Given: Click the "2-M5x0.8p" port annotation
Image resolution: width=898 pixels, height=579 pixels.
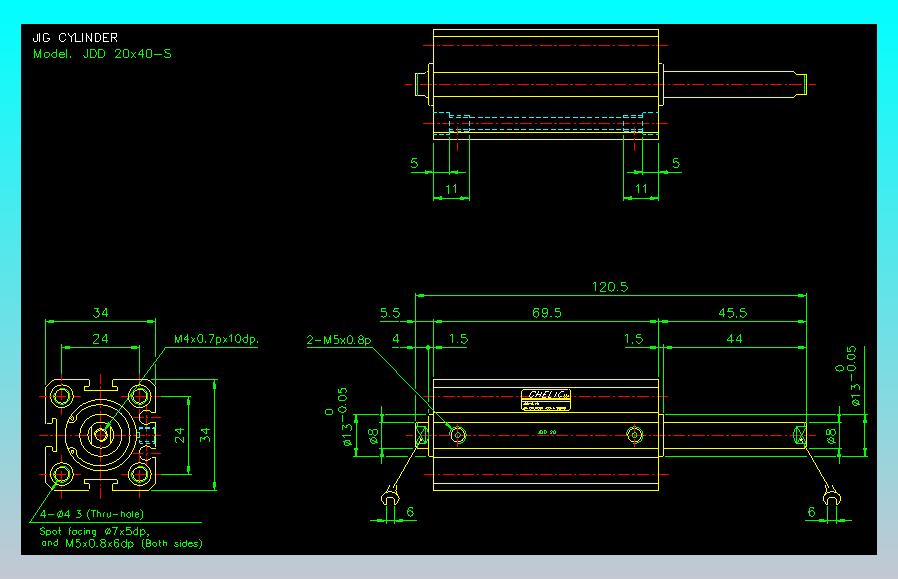Looking at the screenshot, I should click(x=339, y=340).
